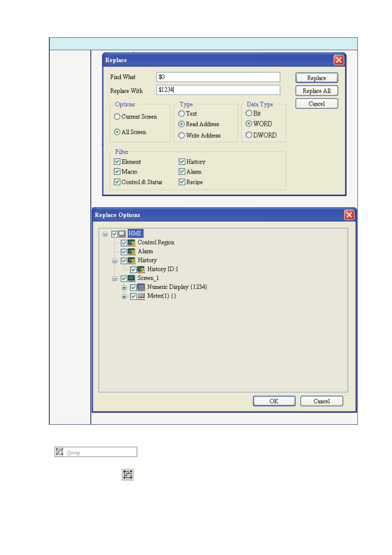Screen dimensions: 392x555
Task: Close the Replace Options dialog
Action: pos(349,215)
